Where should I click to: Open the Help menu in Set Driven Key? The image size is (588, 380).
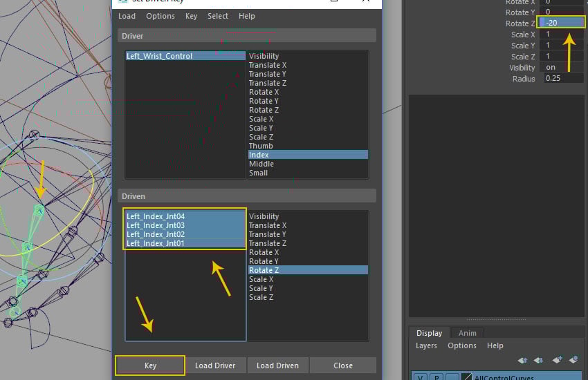tap(247, 16)
